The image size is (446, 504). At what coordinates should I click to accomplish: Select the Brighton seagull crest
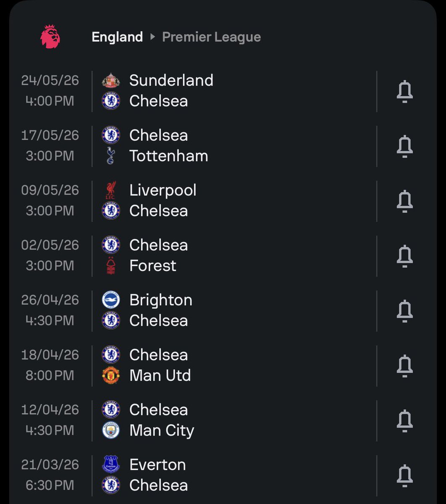tap(111, 300)
